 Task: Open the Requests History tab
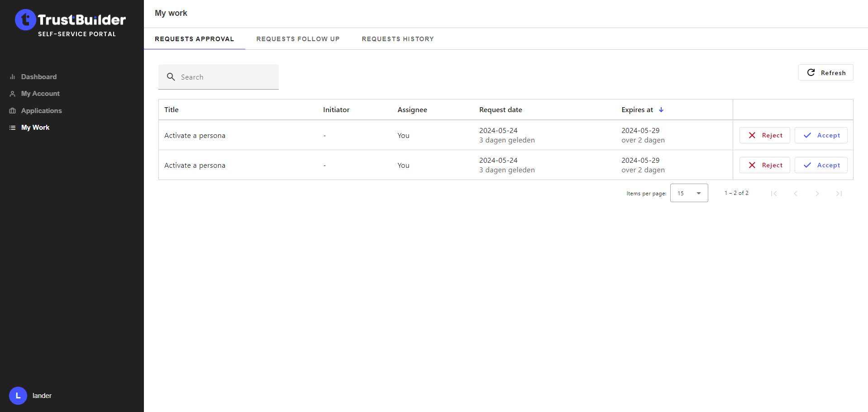click(397, 39)
